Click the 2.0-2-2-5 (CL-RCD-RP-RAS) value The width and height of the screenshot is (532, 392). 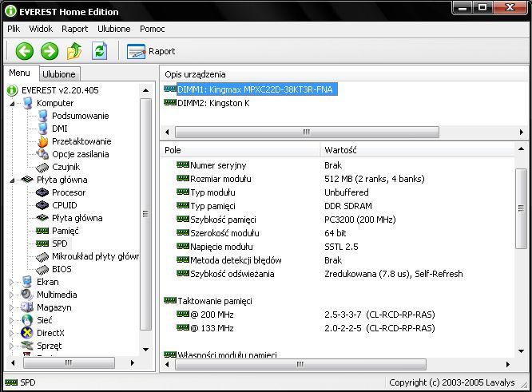(379, 328)
